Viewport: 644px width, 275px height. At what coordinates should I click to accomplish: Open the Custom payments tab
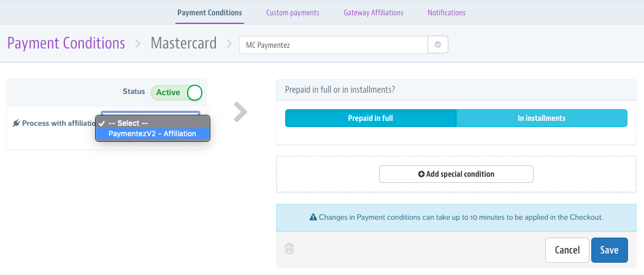click(293, 13)
